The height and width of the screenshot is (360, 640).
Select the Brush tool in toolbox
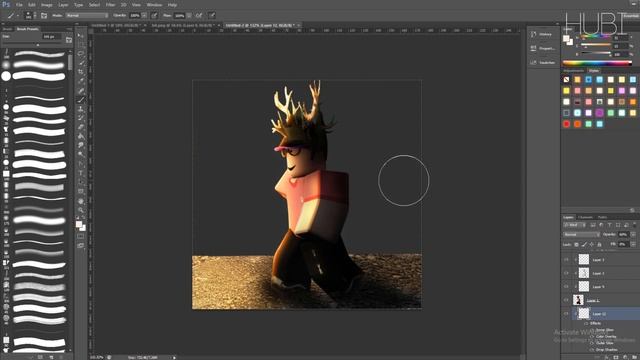(81, 100)
